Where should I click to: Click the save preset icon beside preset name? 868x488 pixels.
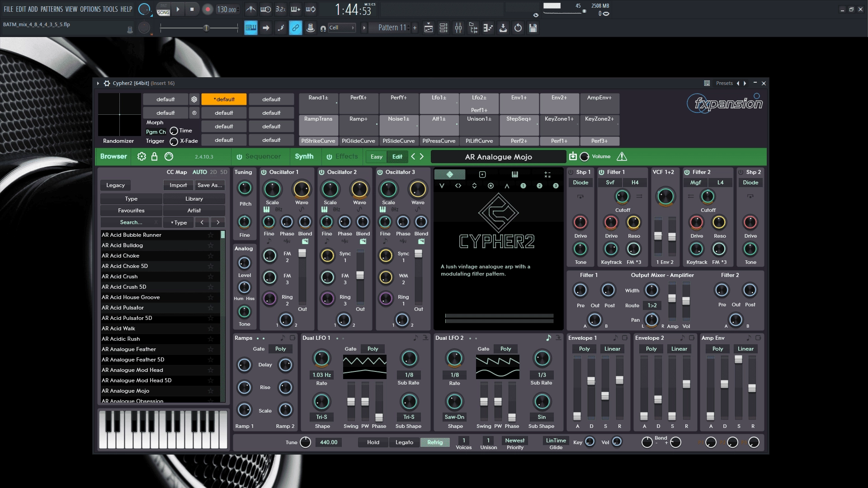(573, 156)
